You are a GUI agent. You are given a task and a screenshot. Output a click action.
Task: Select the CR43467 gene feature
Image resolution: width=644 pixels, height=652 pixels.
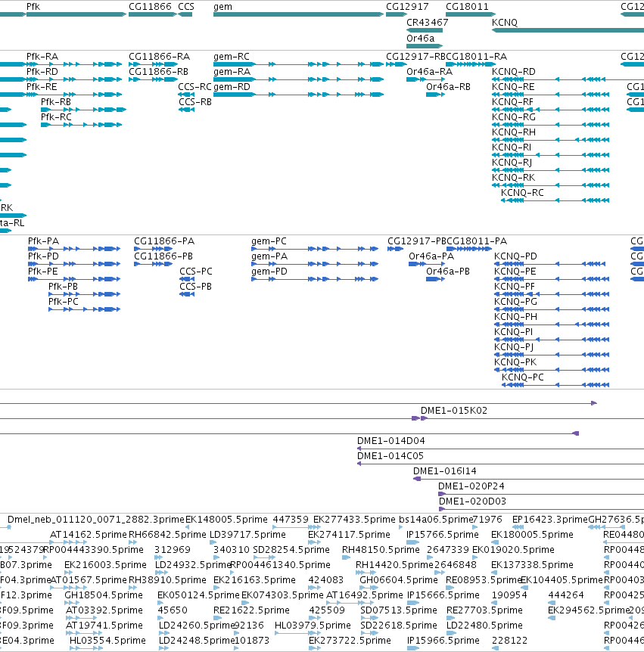pos(425,30)
